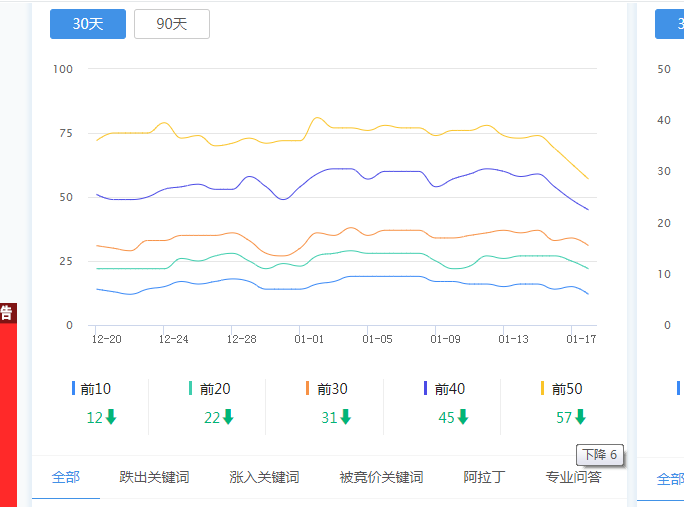Toggle the 前30 orange legend series
This screenshot has width=684, height=507.
pyautogui.click(x=326, y=389)
